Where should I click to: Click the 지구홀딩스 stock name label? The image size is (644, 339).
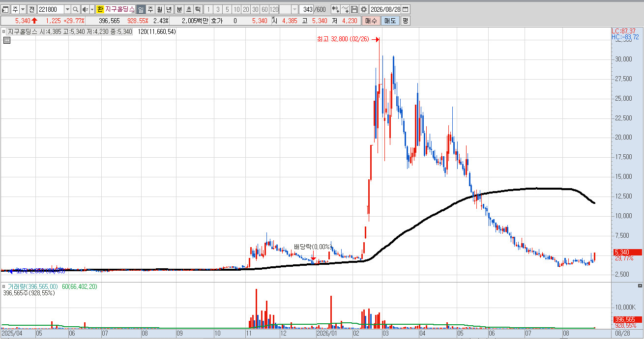coord(120,9)
